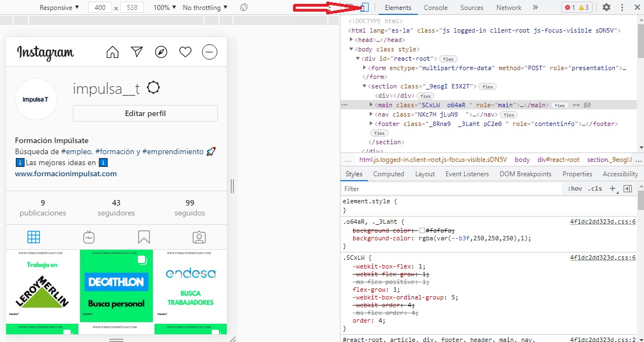Open Instagram explore compass icon

coord(161,52)
